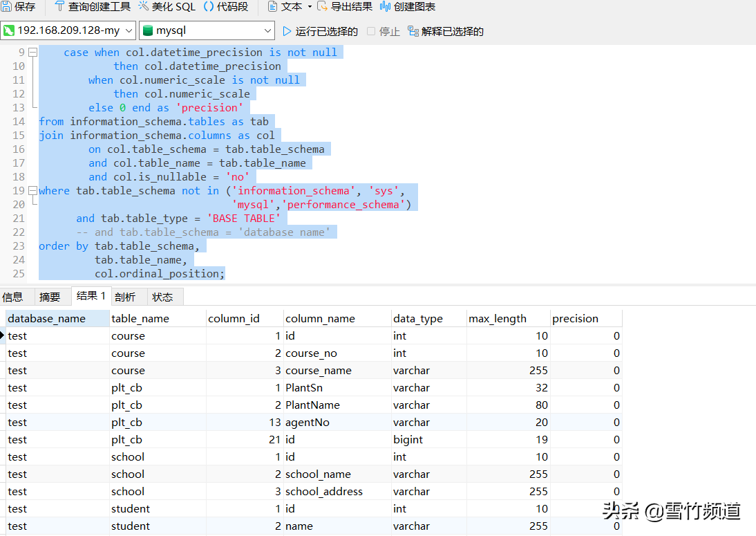Open the 摘要 tab
Screen dimensions: 756x536
[x=51, y=296]
